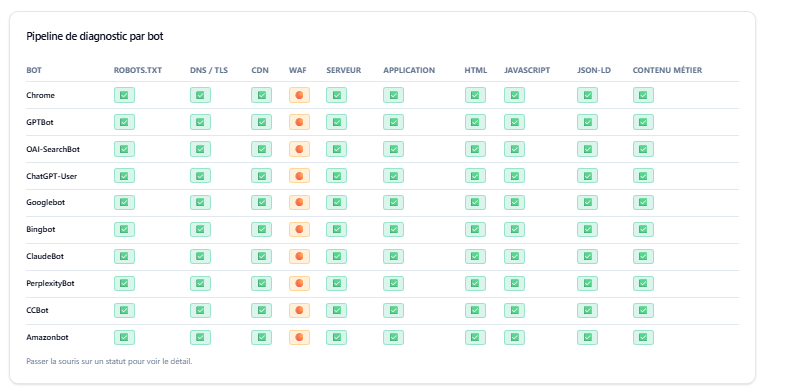Click the Chrome row's CONTENU MÉTIER status icon
The height and width of the screenshot is (392, 796).
[643, 95]
